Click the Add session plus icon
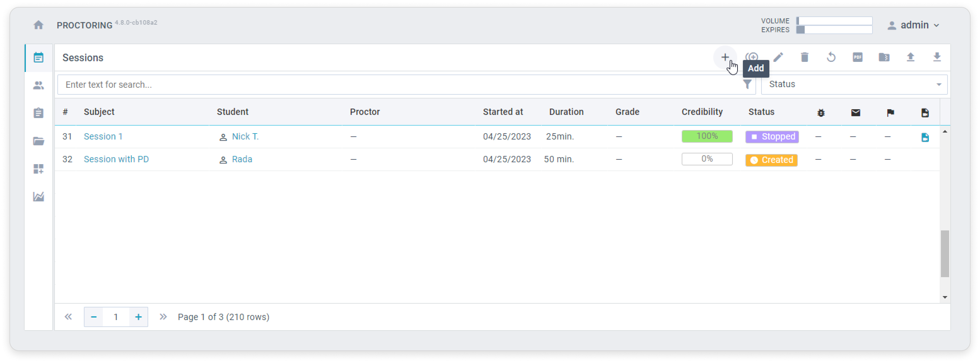This screenshot has height=363, width=980. click(725, 57)
